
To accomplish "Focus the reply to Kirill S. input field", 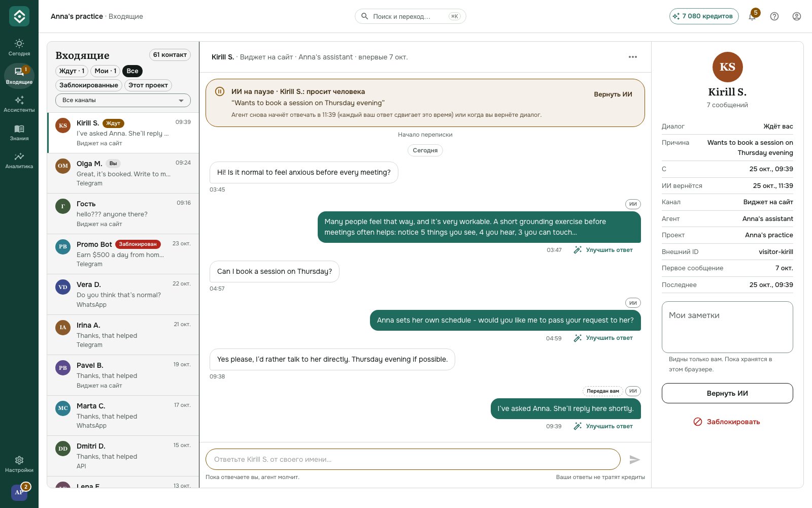I will point(413,459).
